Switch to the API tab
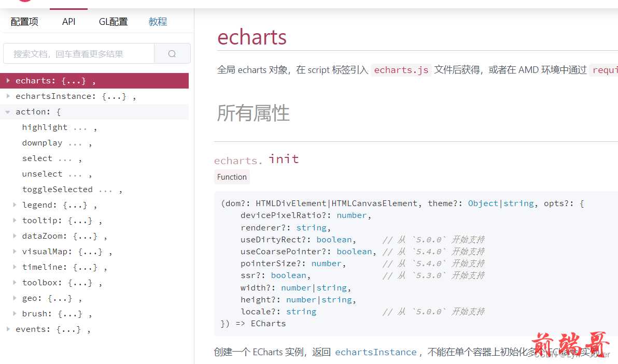618x364 pixels. click(x=68, y=22)
